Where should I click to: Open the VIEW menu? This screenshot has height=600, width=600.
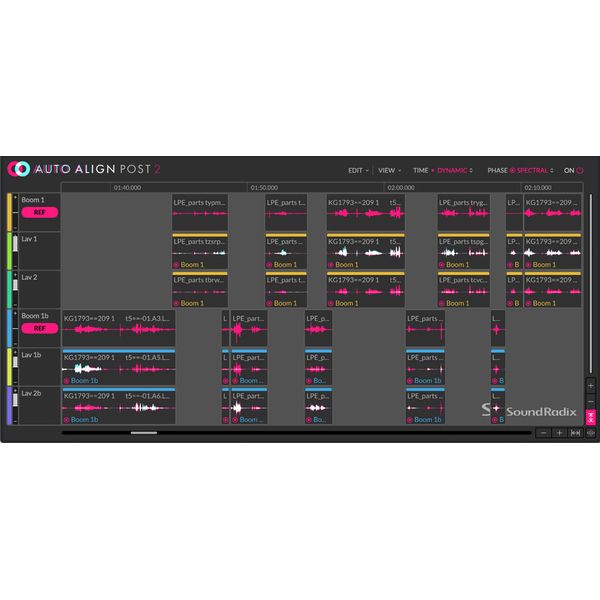[388, 170]
